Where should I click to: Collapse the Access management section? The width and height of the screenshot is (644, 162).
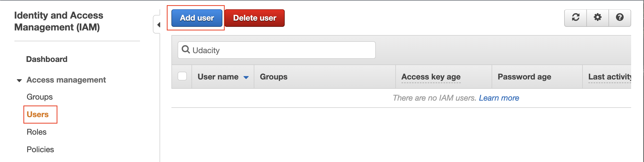(x=19, y=80)
